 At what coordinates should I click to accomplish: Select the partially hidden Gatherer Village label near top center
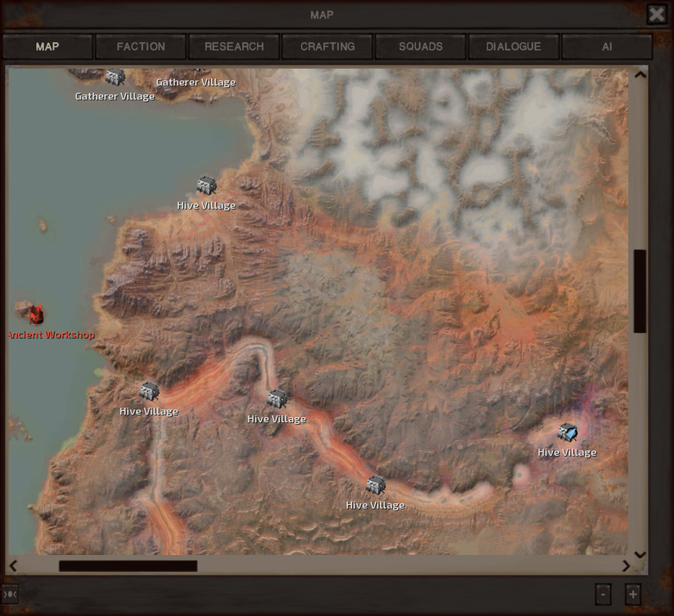click(x=195, y=82)
